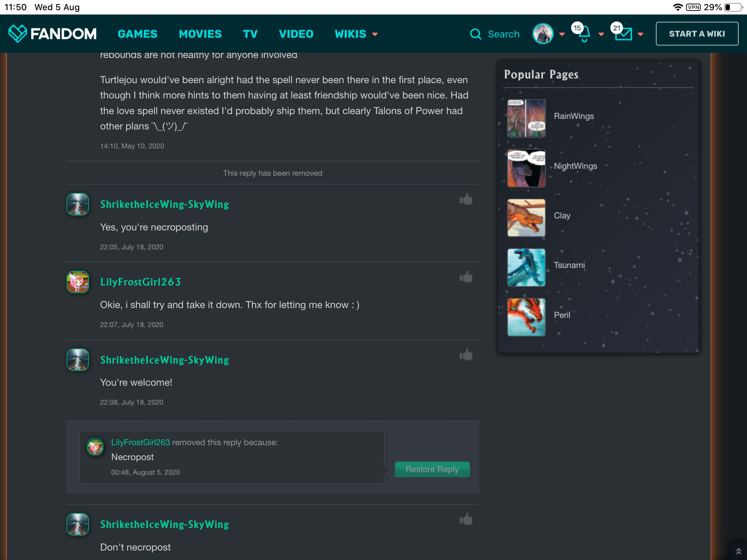Open the messages envelope icon
Viewport: 747px width, 560px height.
pyautogui.click(x=623, y=34)
